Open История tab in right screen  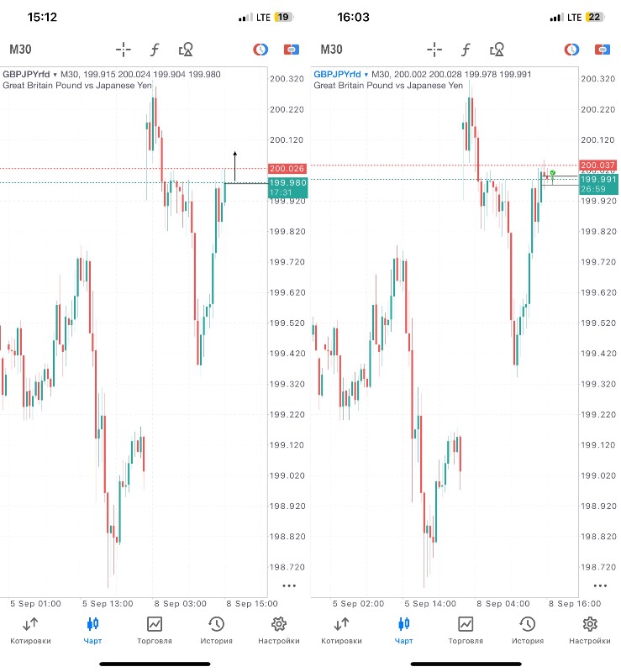pyautogui.click(x=528, y=630)
